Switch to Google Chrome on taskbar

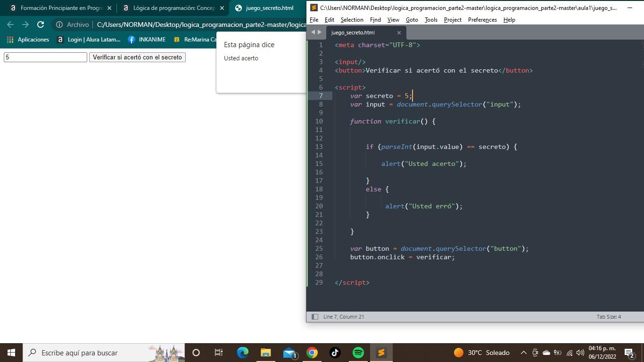(312, 352)
